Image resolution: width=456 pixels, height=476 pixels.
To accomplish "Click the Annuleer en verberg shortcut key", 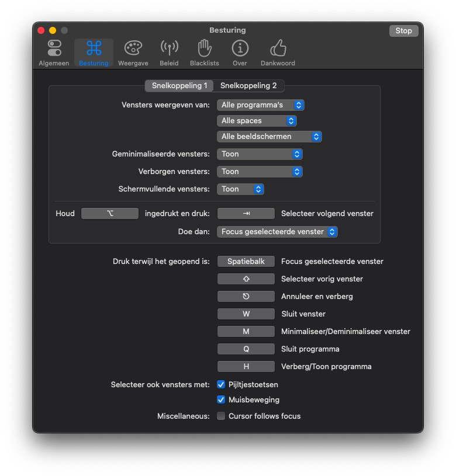I will point(246,297).
